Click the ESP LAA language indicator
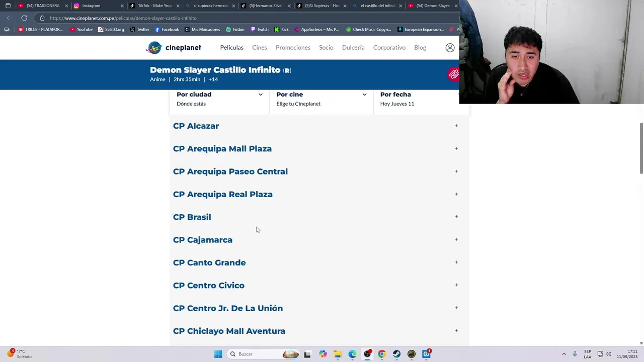Screen dimensions: 644x362 point(588,354)
